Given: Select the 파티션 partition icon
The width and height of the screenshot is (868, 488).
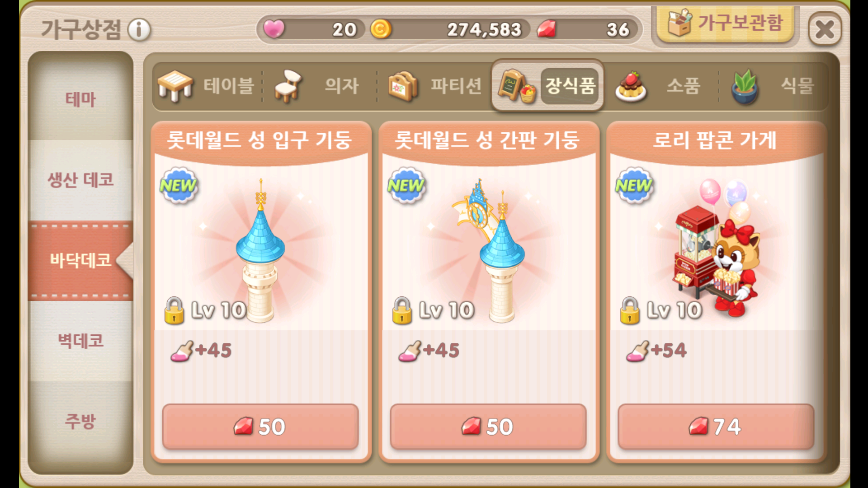Looking at the screenshot, I should point(403,86).
